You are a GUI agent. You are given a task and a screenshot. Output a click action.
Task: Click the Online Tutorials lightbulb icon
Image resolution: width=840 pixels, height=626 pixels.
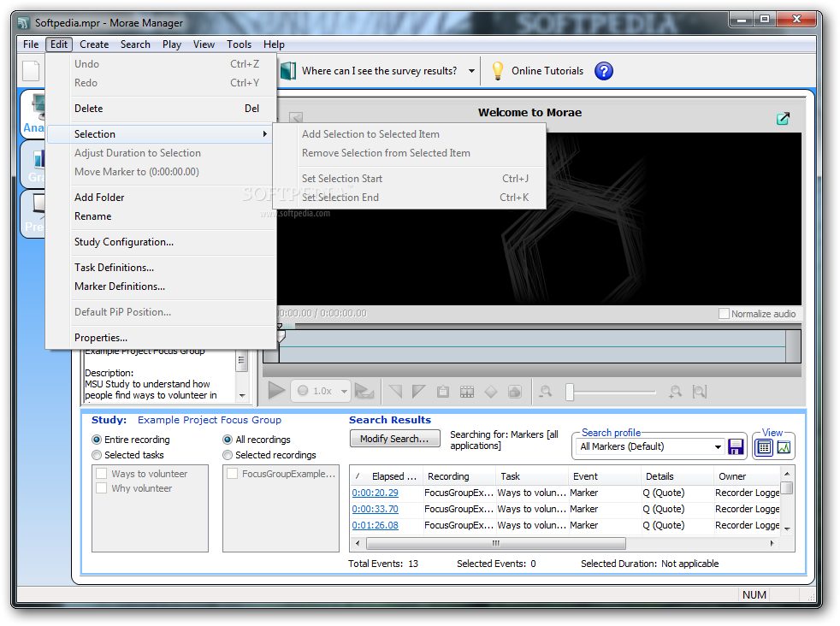pos(498,71)
